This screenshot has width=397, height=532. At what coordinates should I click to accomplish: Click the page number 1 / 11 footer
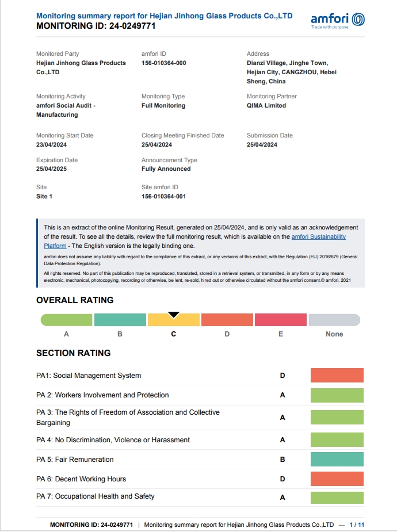coord(357,525)
